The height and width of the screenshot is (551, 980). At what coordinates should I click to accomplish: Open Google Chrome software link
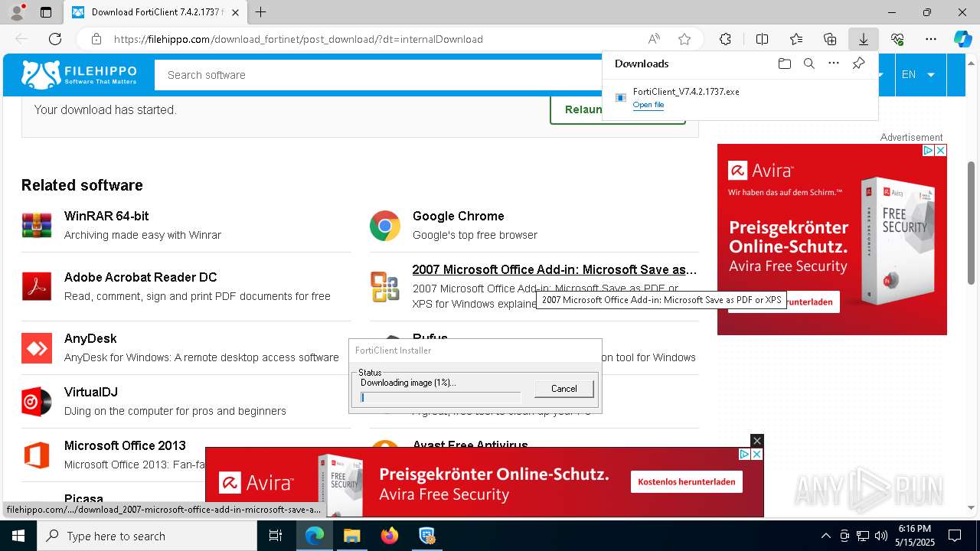(458, 216)
